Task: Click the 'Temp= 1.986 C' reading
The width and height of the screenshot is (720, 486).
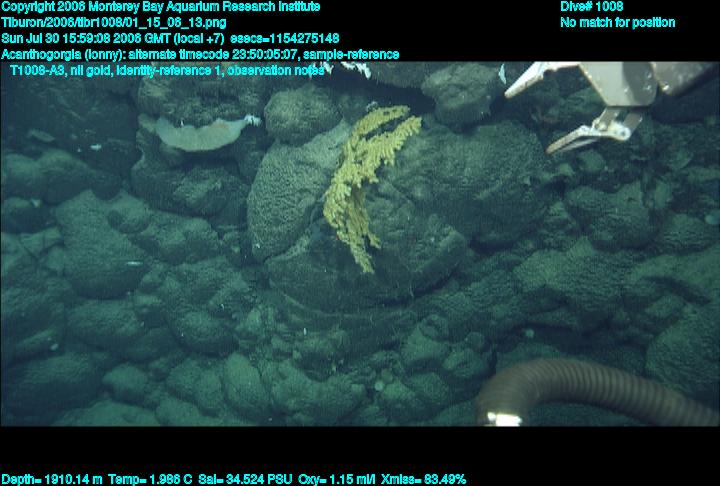Action: pos(151,480)
